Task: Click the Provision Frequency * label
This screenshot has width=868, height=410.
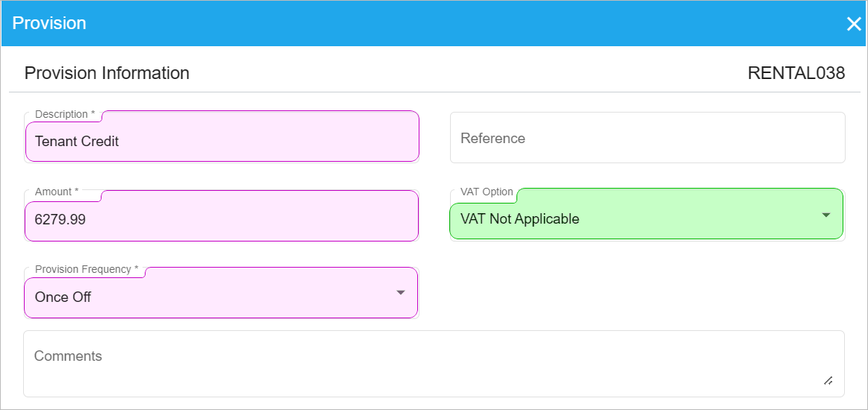Action: point(87,269)
